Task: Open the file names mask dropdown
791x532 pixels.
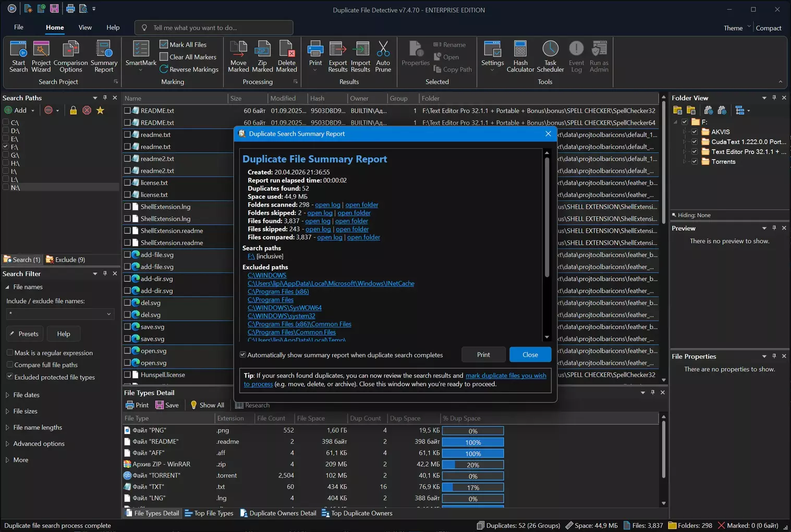Action: (108, 314)
